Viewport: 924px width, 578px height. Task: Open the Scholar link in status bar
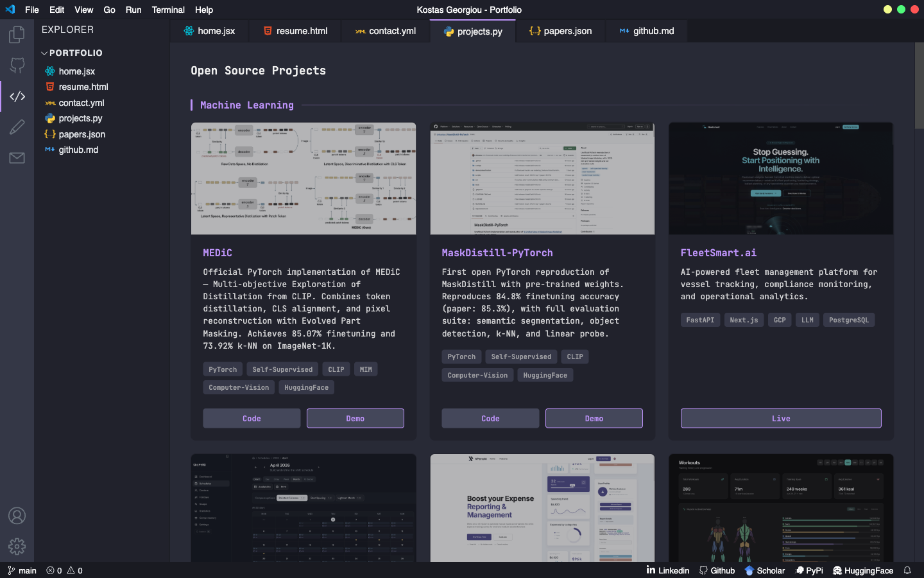coord(765,570)
